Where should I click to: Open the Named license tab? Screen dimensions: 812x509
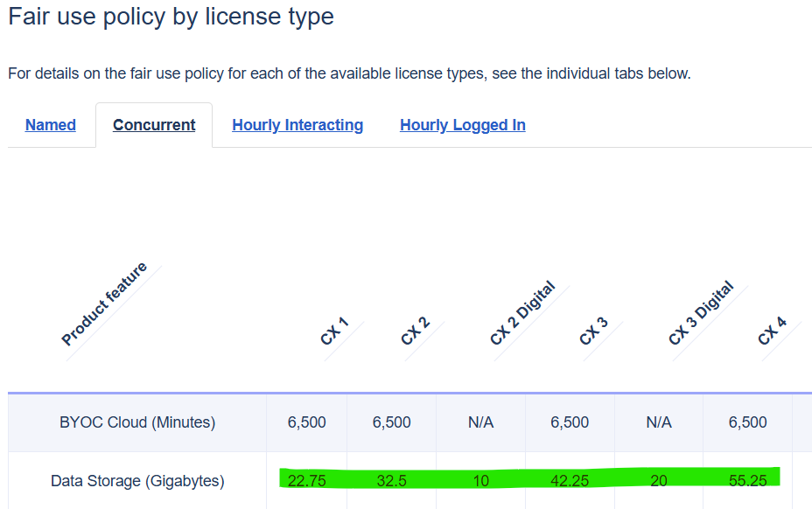coord(51,125)
